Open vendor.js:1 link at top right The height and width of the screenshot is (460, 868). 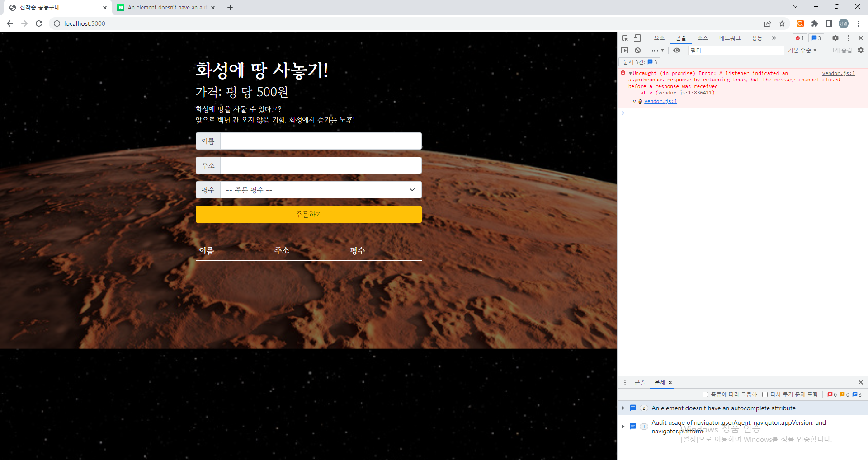pos(839,73)
